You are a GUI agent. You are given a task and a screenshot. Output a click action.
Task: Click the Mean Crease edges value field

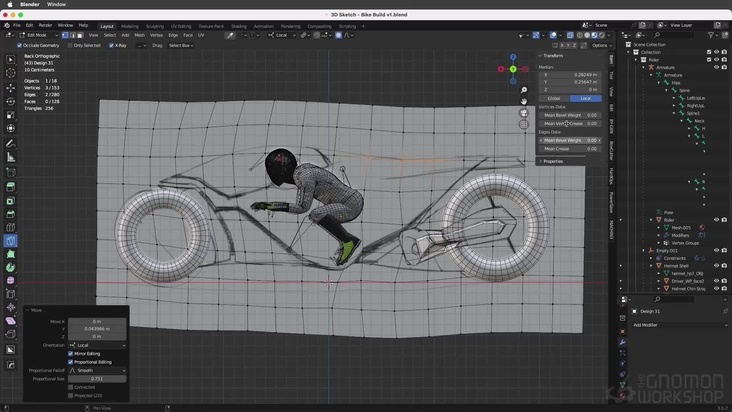tap(570, 149)
